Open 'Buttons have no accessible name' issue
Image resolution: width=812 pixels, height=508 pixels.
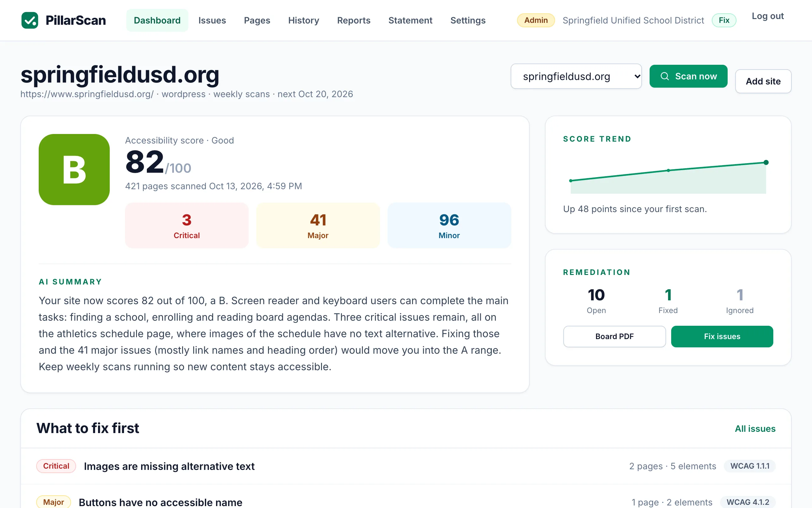click(x=160, y=502)
